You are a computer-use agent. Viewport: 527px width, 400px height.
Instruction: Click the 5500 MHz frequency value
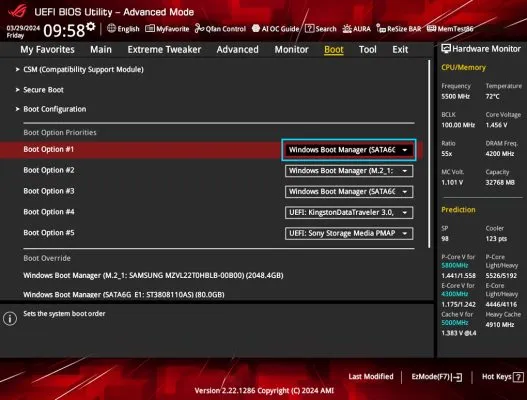[455, 96]
